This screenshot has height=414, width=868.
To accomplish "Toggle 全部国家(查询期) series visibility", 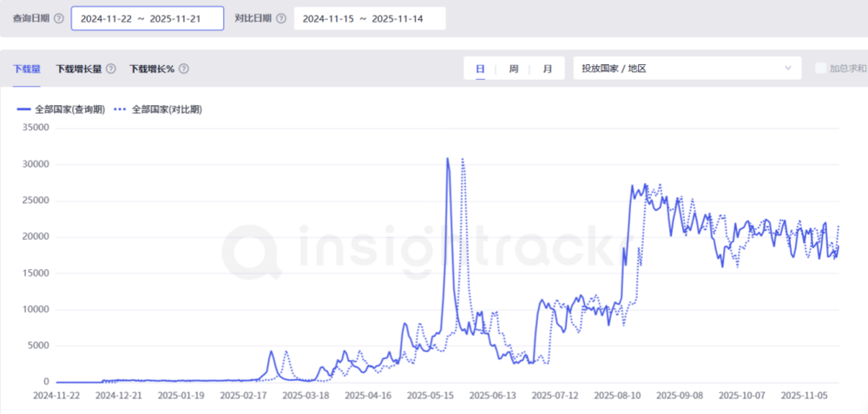I will coord(69,109).
